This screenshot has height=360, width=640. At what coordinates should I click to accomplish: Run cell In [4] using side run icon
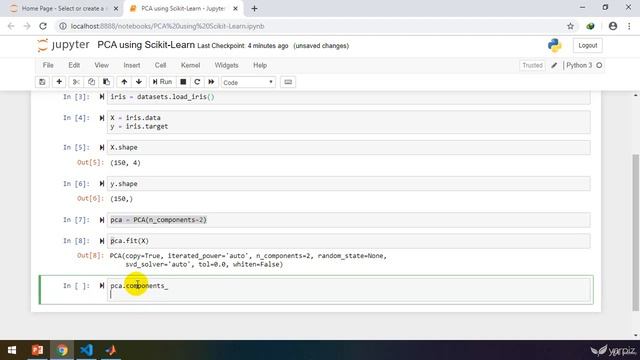(102, 118)
